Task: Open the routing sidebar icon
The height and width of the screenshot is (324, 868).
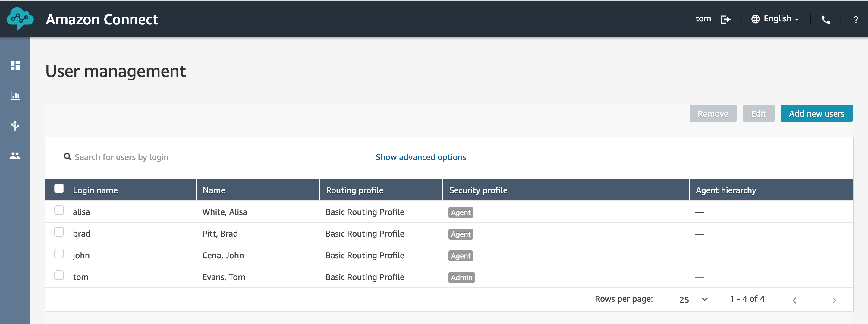Action: click(x=15, y=126)
